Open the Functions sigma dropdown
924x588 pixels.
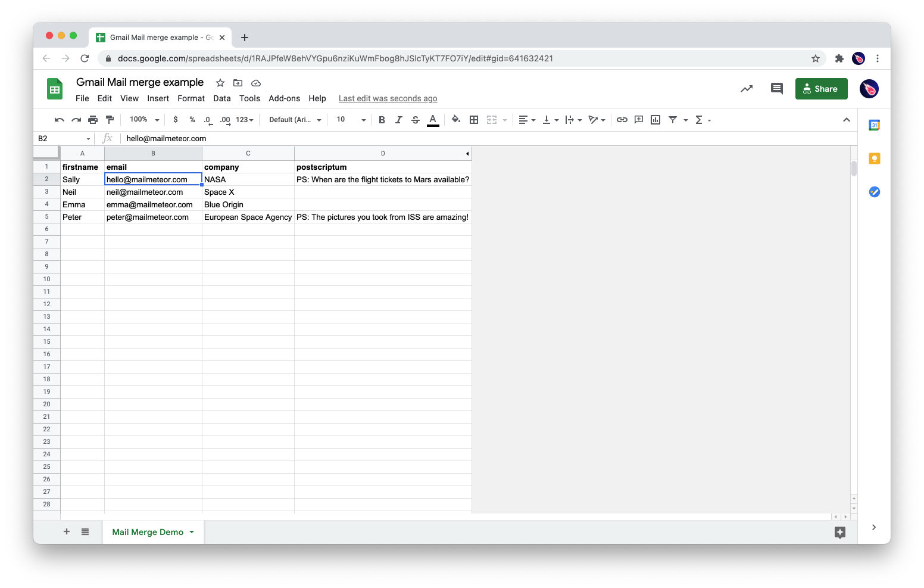pyautogui.click(x=703, y=120)
